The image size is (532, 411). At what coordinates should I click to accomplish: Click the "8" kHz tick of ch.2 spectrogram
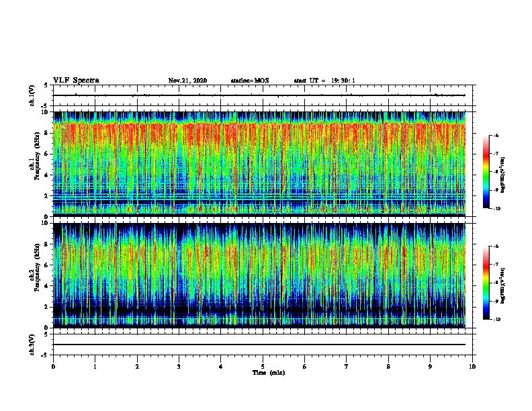tap(46, 244)
